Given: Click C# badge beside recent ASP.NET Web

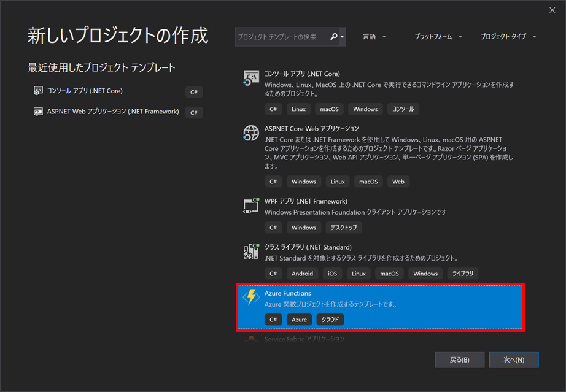Looking at the screenshot, I should click(194, 112).
